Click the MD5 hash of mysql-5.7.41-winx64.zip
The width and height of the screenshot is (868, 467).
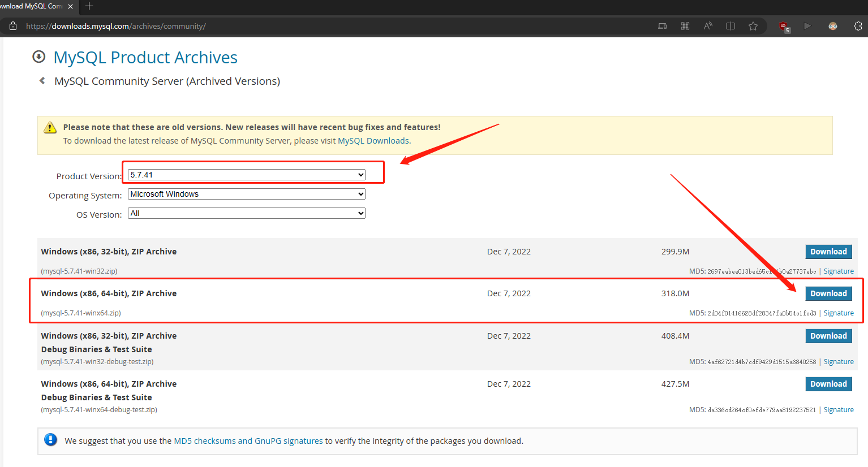pyautogui.click(x=762, y=313)
